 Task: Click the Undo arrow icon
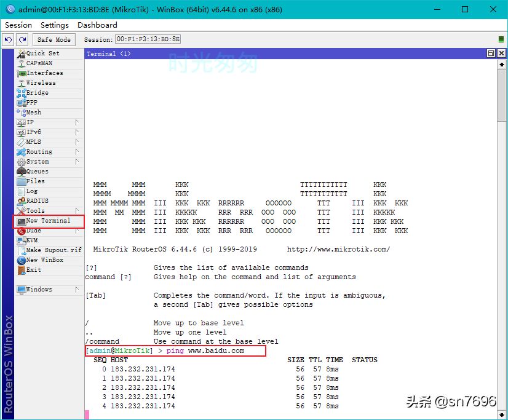[x=8, y=39]
